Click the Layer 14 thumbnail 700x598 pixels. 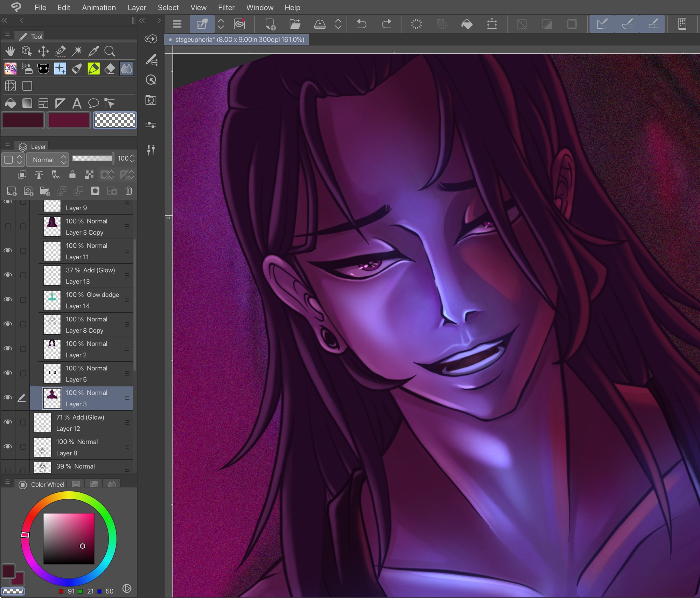[52, 300]
